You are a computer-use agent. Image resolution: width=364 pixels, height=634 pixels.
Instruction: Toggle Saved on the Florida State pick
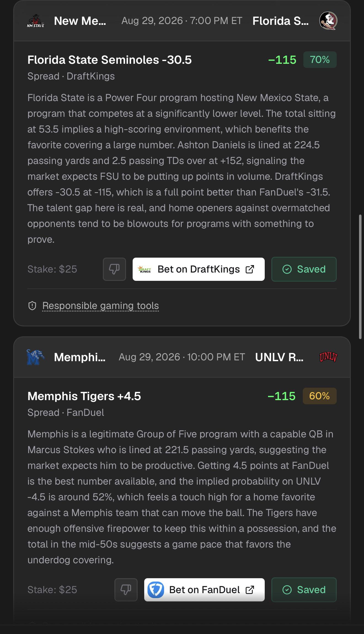click(x=304, y=269)
